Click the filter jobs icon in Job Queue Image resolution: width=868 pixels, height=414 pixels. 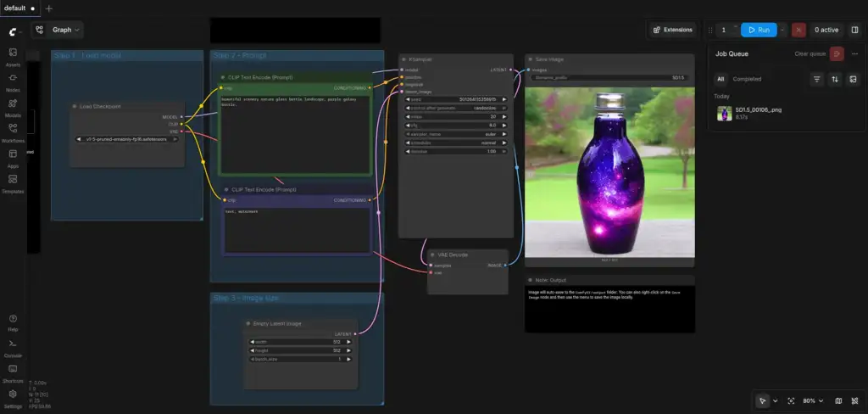[x=816, y=79]
